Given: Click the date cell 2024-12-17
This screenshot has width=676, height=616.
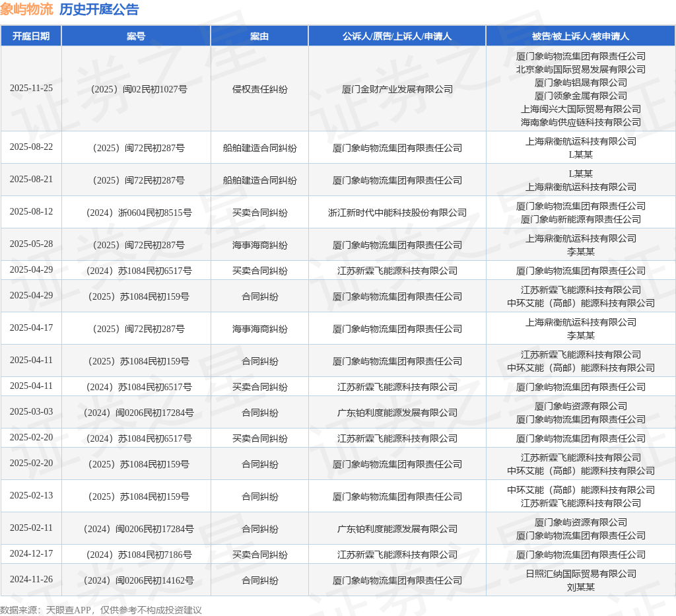Looking at the screenshot, I should click(x=31, y=553).
